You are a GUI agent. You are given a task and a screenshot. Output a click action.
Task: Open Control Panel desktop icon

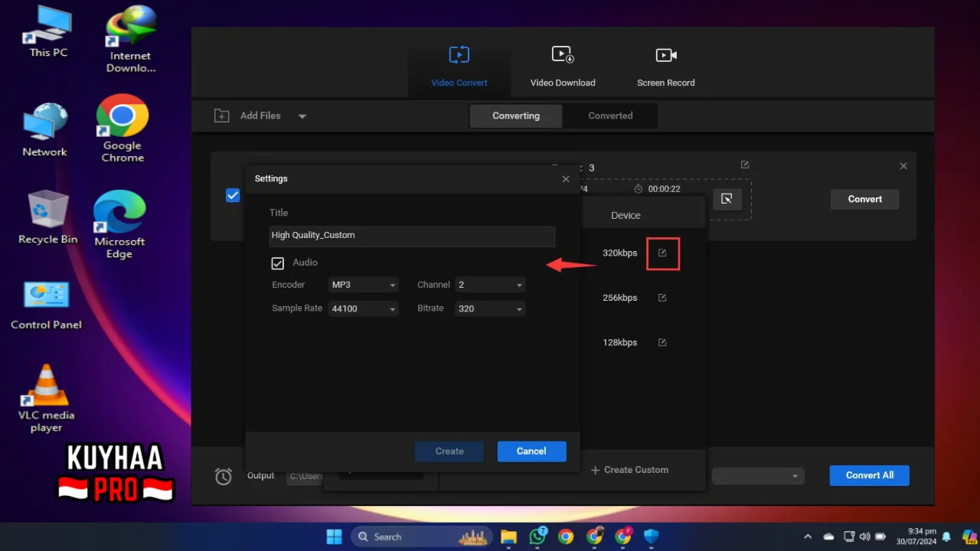(x=46, y=305)
